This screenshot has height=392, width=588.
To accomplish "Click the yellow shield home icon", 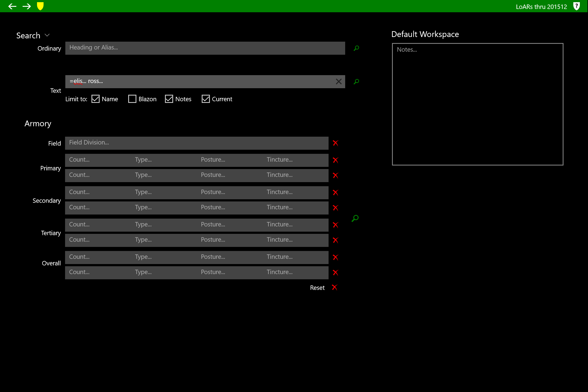I will click(x=40, y=6).
